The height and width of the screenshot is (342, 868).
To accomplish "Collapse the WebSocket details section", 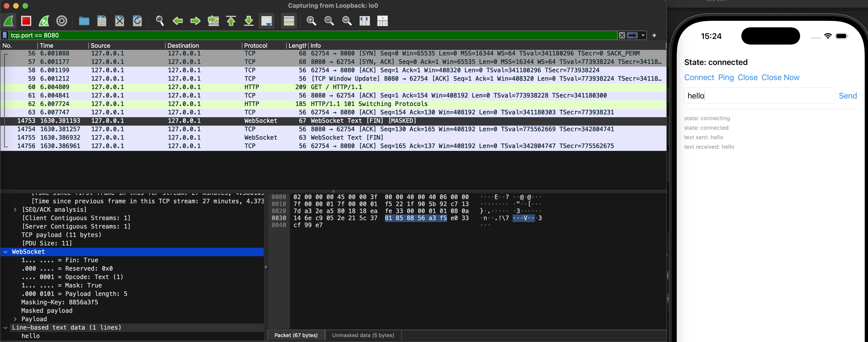I will (5, 252).
